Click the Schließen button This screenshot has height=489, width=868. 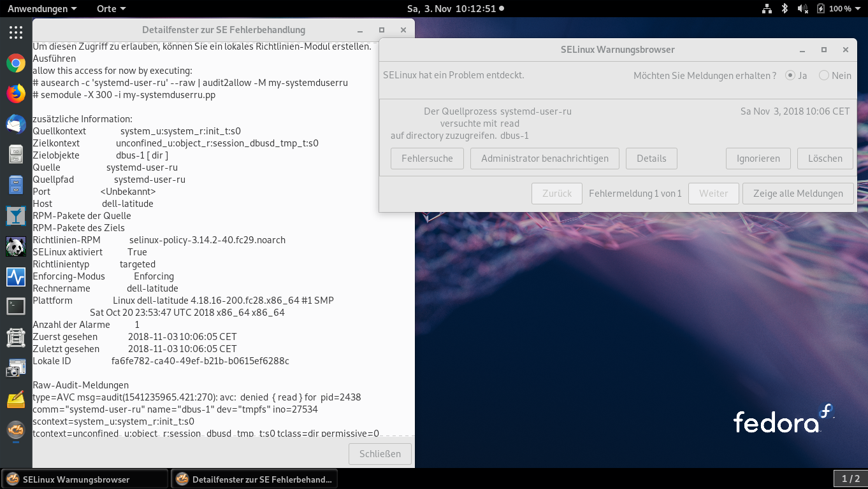(380, 454)
